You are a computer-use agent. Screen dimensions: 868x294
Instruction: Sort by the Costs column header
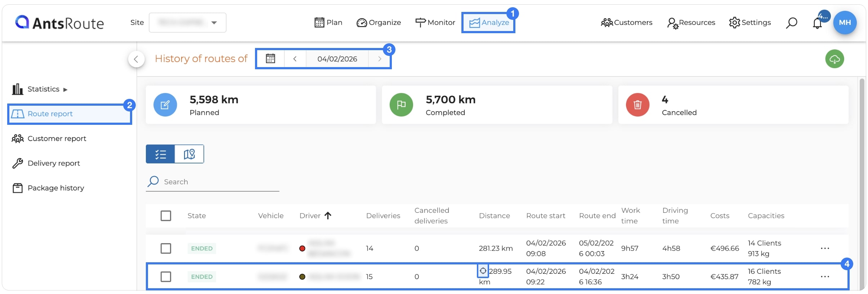[720, 216]
